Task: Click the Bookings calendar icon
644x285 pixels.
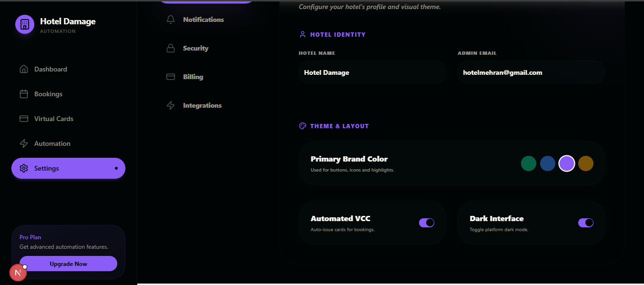Action: pyautogui.click(x=24, y=94)
